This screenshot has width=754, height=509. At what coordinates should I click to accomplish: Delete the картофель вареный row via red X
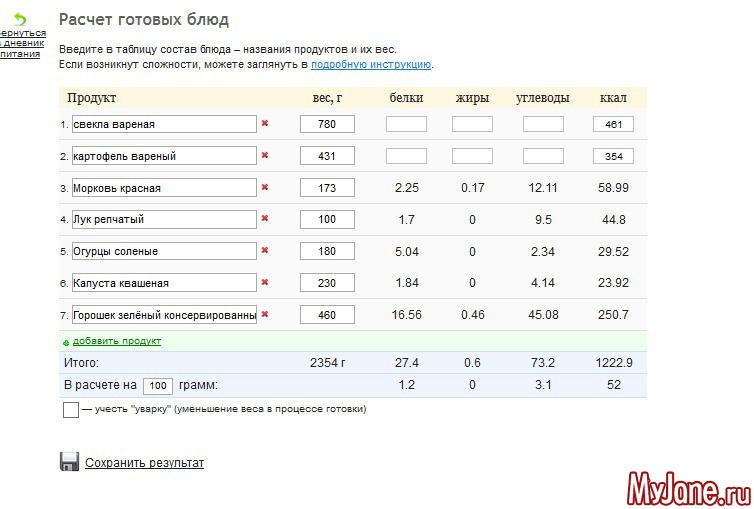[265, 156]
